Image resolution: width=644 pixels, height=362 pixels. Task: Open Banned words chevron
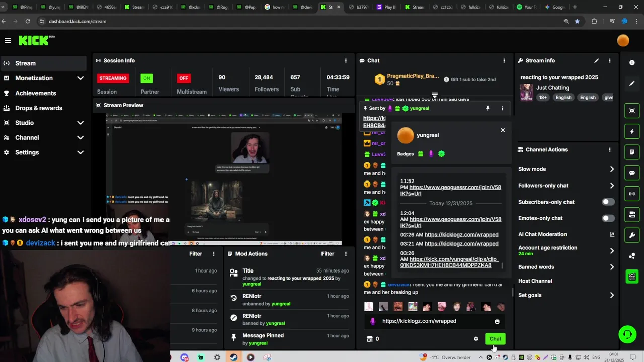coord(612,267)
